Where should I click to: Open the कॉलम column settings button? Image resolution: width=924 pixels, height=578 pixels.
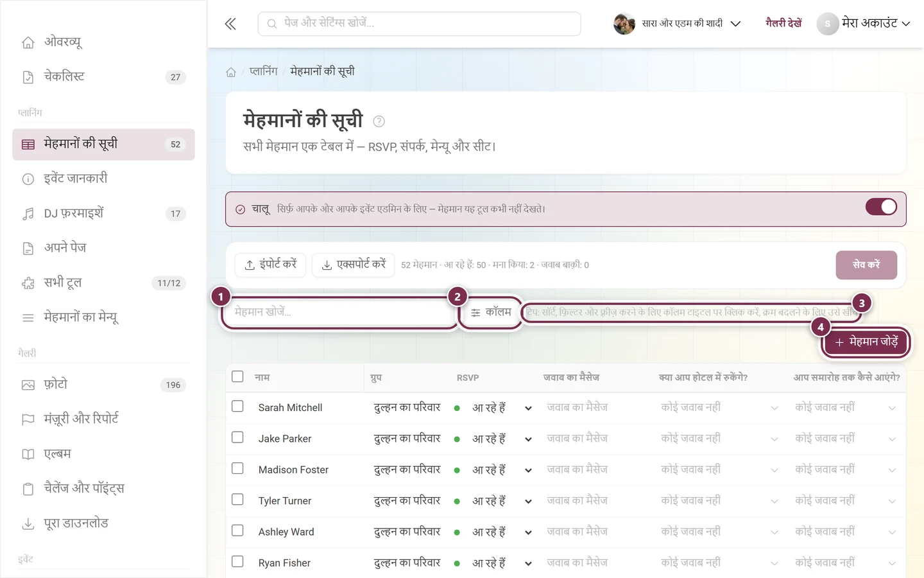[492, 313]
